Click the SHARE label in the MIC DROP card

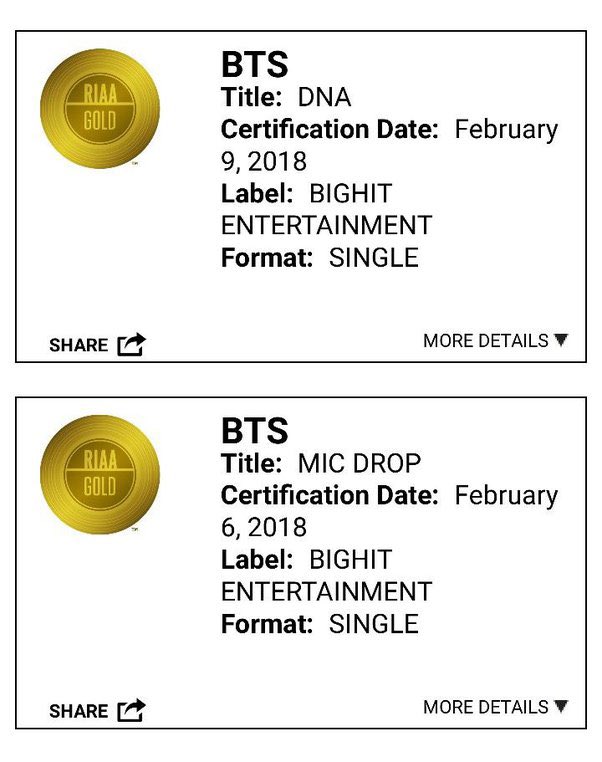79,711
